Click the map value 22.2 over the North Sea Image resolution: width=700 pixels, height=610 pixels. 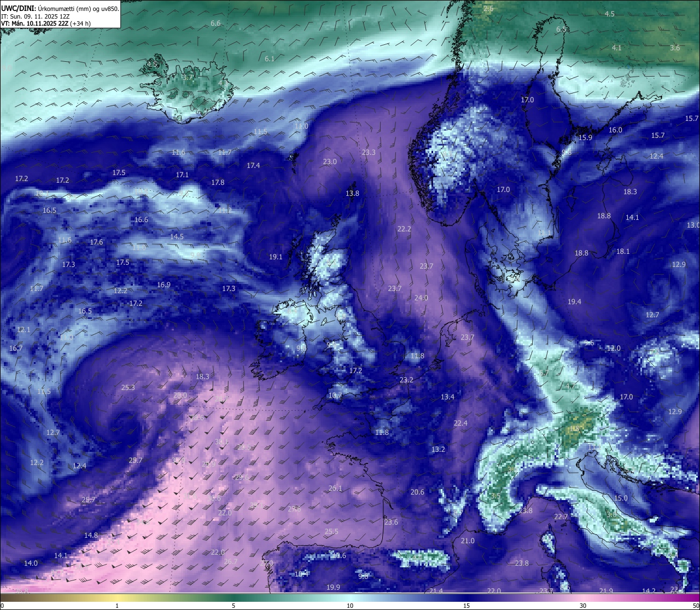tap(404, 229)
